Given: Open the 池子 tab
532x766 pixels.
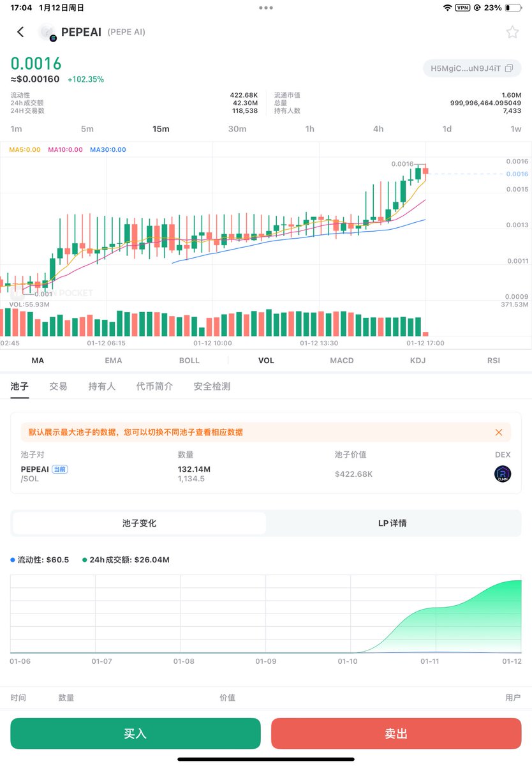Looking at the screenshot, I should click(20, 387).
